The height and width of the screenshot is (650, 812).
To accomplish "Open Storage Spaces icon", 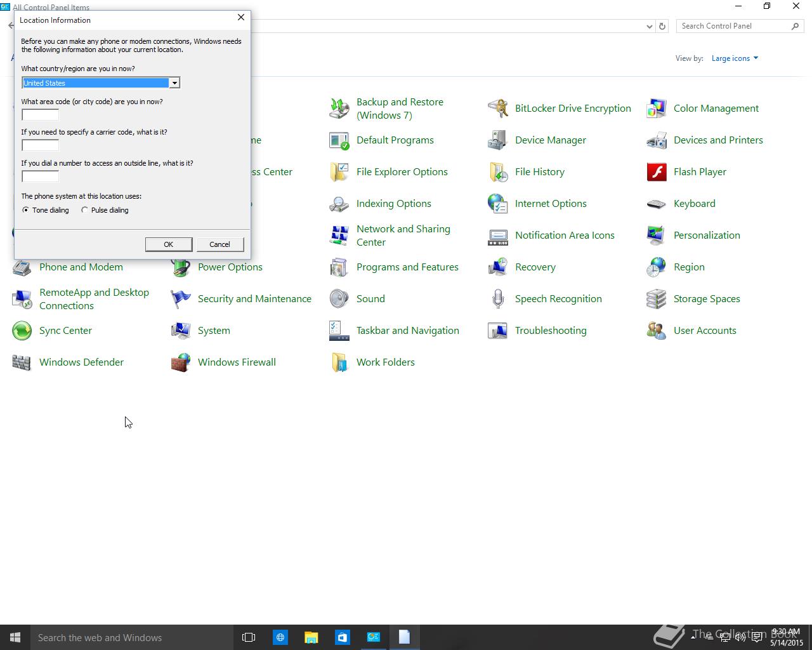I will click(x=657, y=299).
